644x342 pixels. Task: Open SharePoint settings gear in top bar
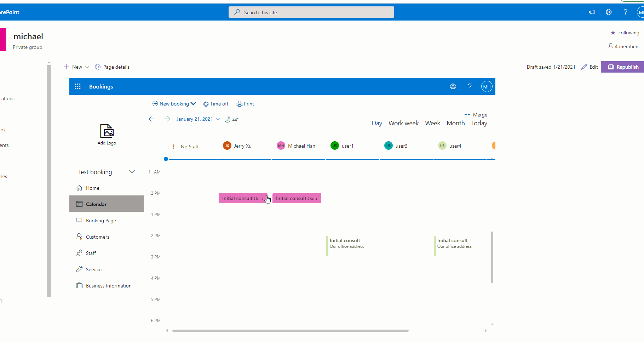point(609,12)
